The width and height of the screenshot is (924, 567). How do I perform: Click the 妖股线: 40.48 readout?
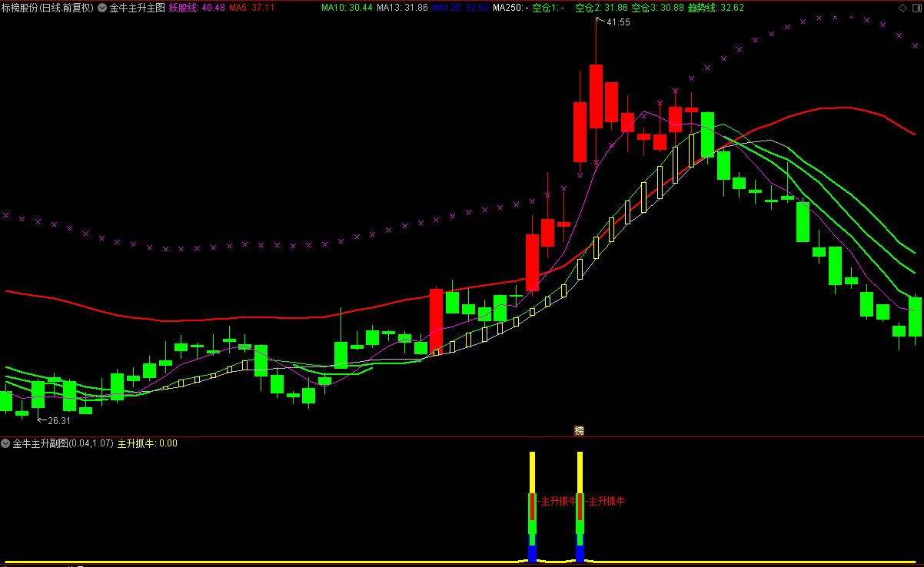point(197,8)
